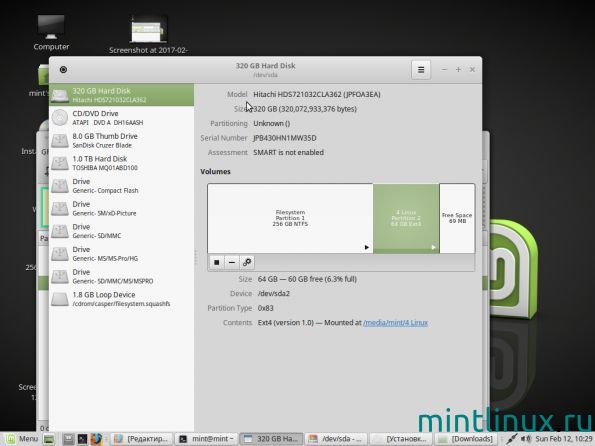This screenshot has height=446, width=595.
Task: Click the Loop Device icon in the list
Action: click(x=60, y=299)
